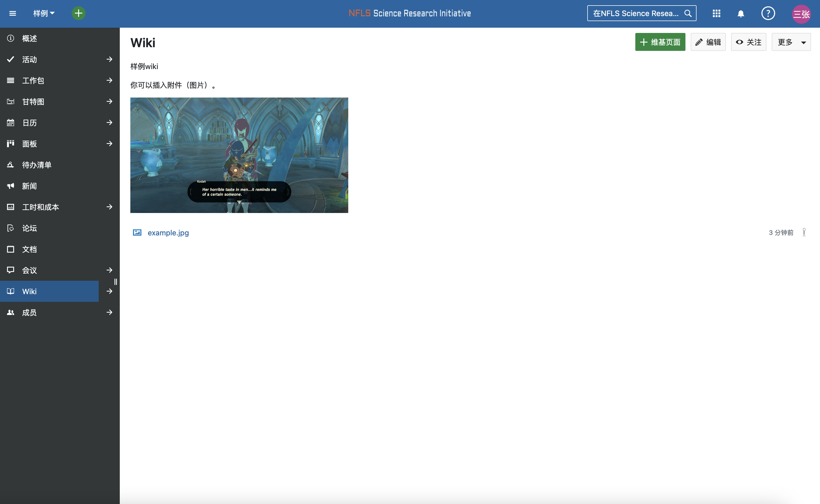Click the author avatar beside example.jpg

click(x=804, y=232)
